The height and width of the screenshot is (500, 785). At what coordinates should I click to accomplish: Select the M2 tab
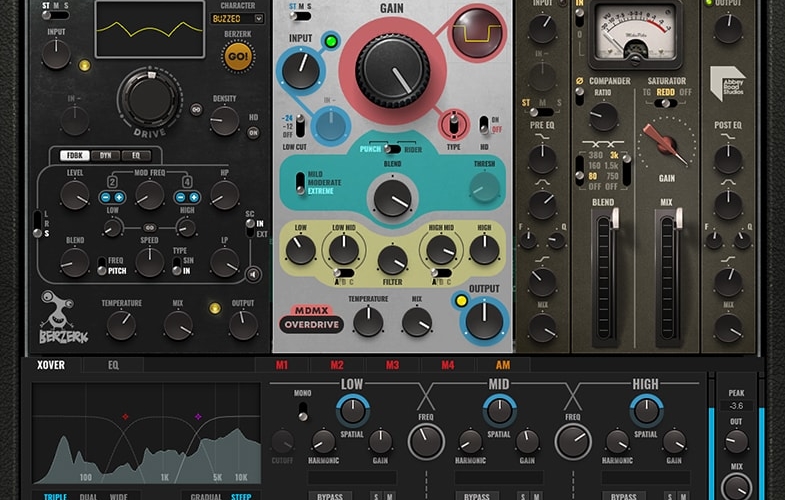tap(337, 365)
